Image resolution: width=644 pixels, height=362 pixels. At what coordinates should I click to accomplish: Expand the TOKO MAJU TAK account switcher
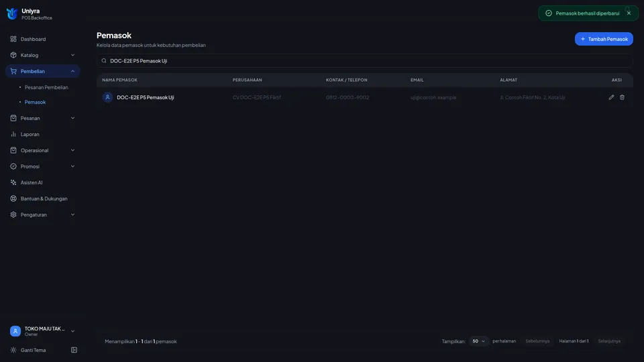pos(43,331)
